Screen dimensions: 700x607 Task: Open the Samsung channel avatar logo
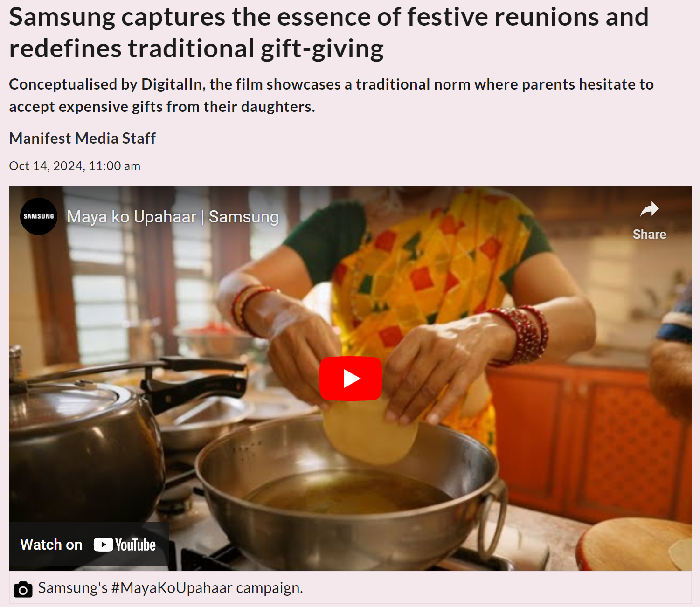tap(39, 216)
